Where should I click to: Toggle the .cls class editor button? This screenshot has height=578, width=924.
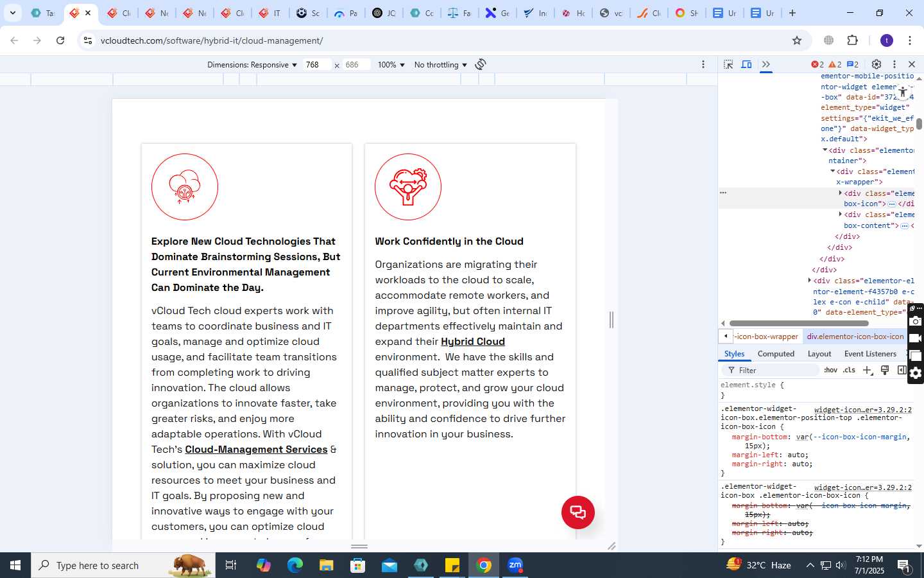[x=850, y=370]
